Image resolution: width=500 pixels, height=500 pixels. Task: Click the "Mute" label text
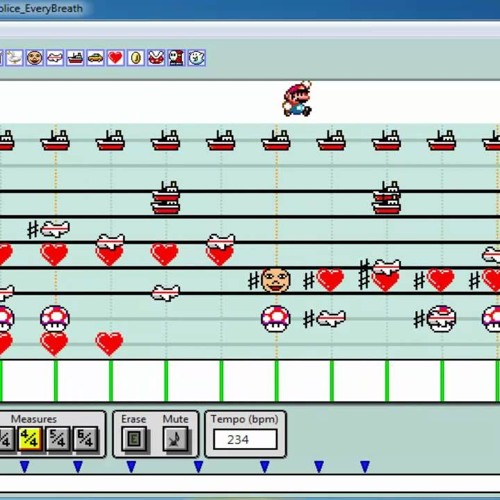pos(176,419)
